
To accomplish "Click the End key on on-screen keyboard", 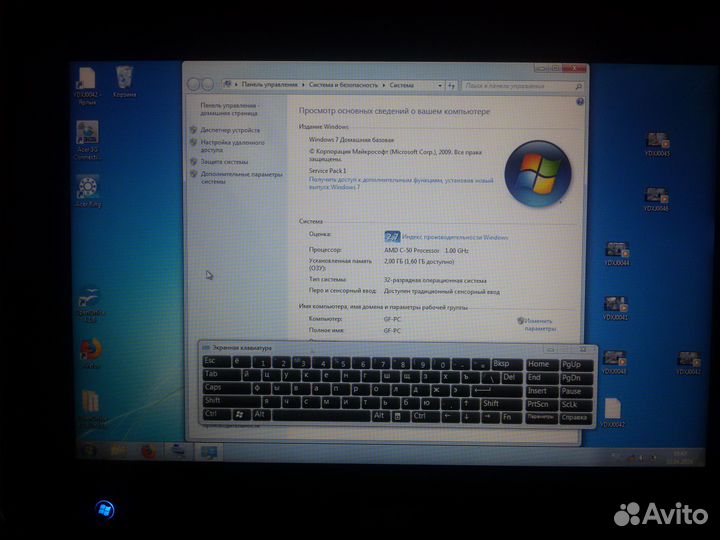I will point(541,378).
